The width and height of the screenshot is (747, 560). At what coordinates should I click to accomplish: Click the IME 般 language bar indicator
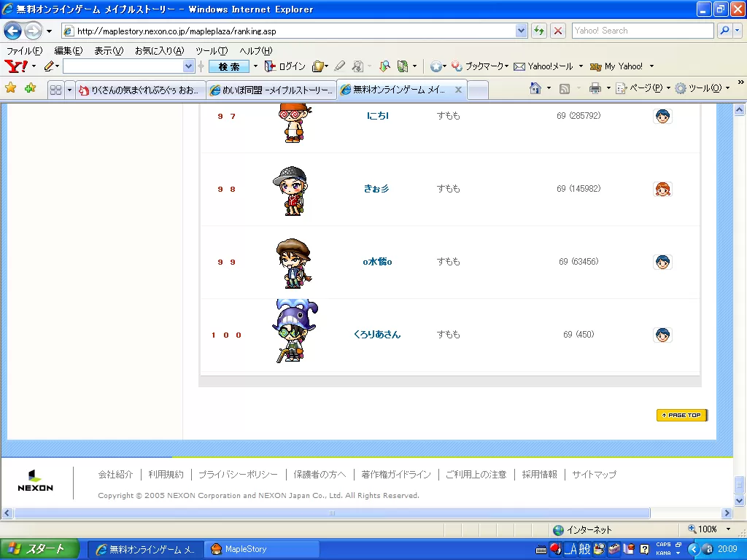[x=584, y=549]
